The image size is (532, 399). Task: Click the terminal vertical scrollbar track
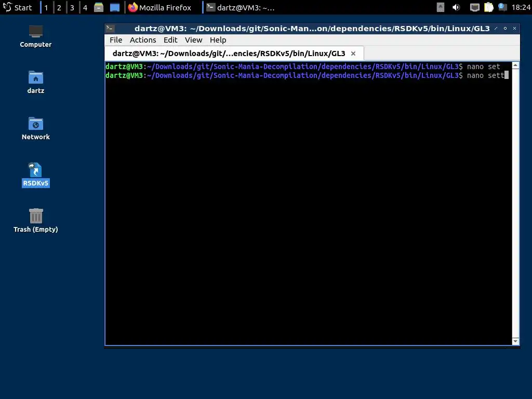[x=515, y=203]
